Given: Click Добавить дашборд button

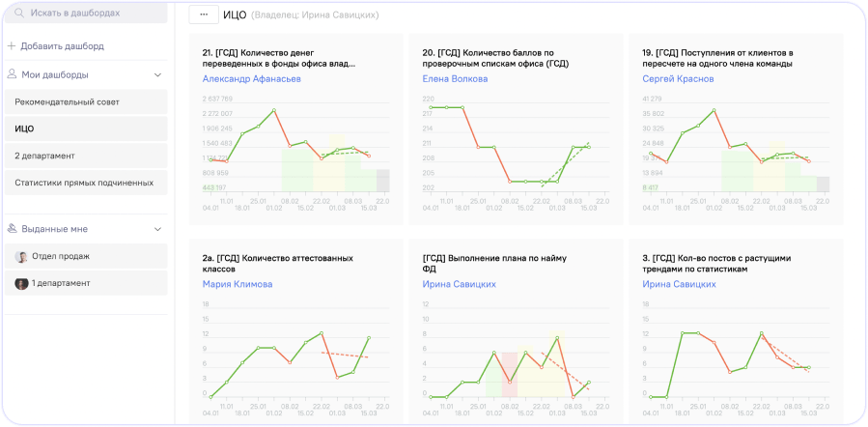Looking at the screenshot, I should [x=62, y=45].
